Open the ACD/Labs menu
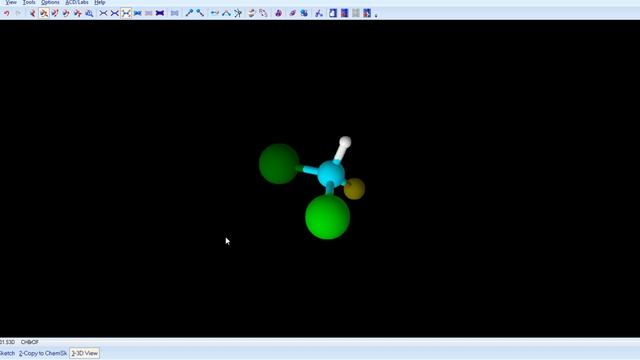 pos(77,2)
